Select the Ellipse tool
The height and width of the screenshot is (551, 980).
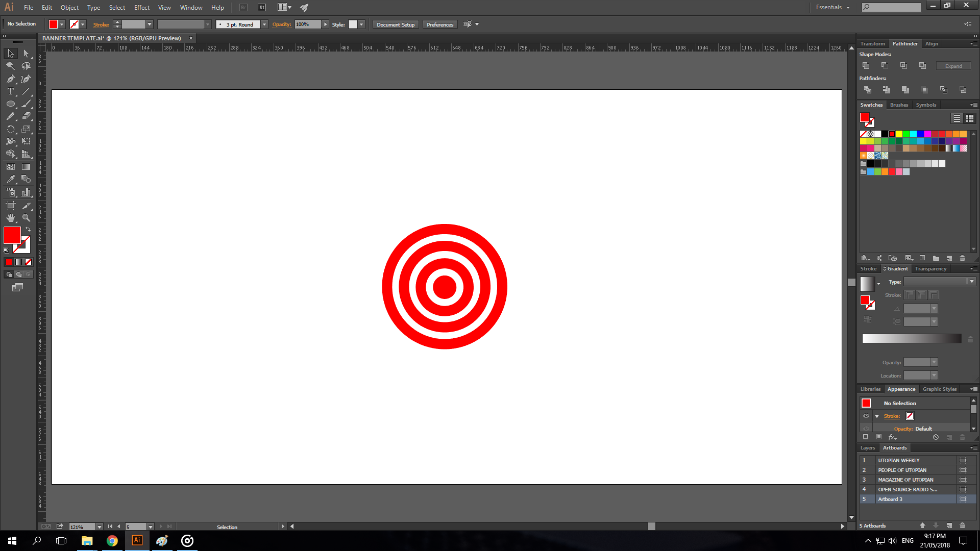11,104
